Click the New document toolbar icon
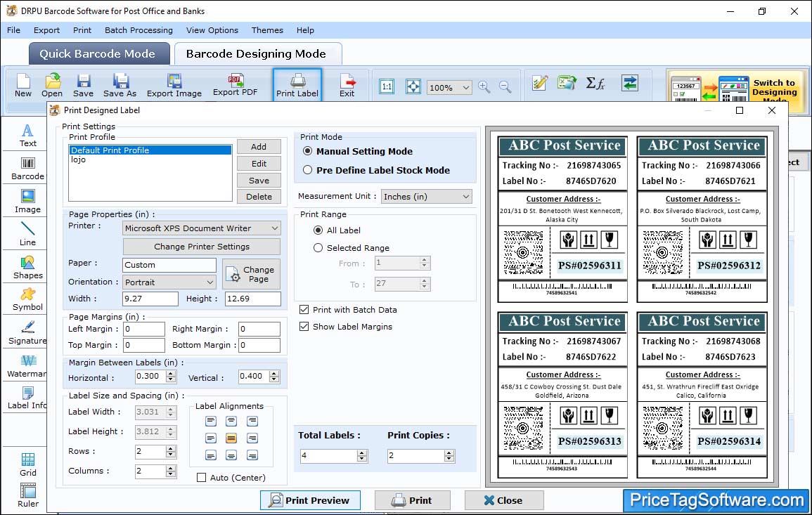 [x=23, y=86]
